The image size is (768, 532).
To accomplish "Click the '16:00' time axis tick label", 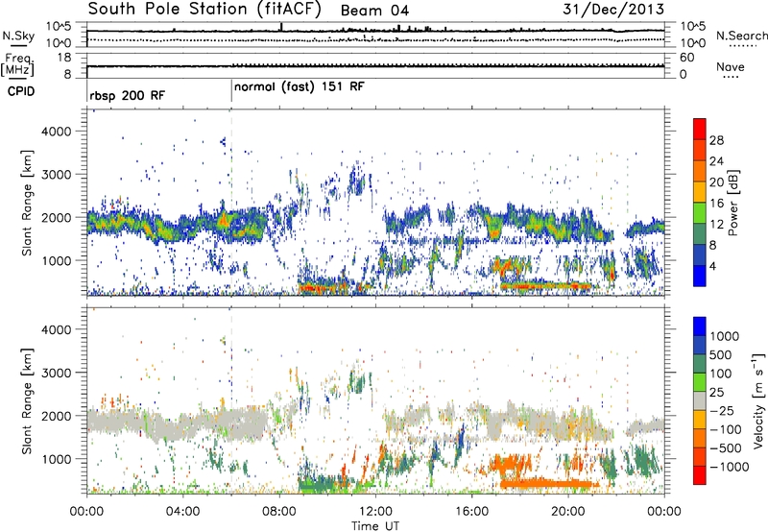I will coord(471,512).
